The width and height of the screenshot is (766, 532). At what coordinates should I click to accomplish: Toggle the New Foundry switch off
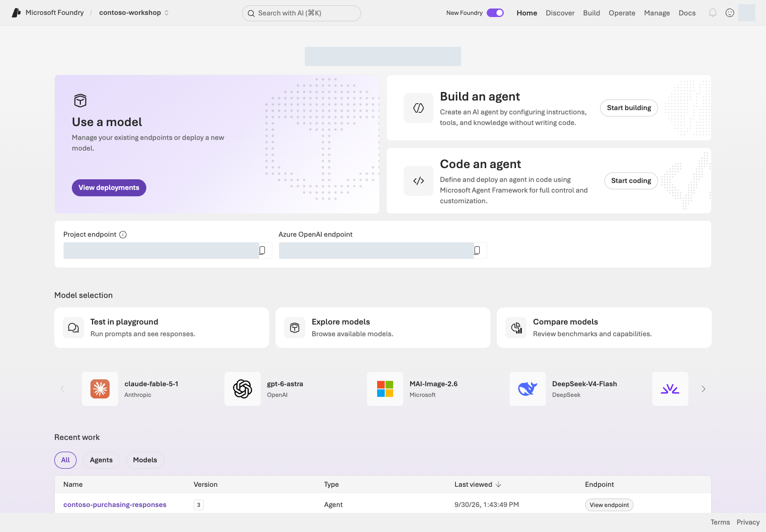[x=495, y=13]
